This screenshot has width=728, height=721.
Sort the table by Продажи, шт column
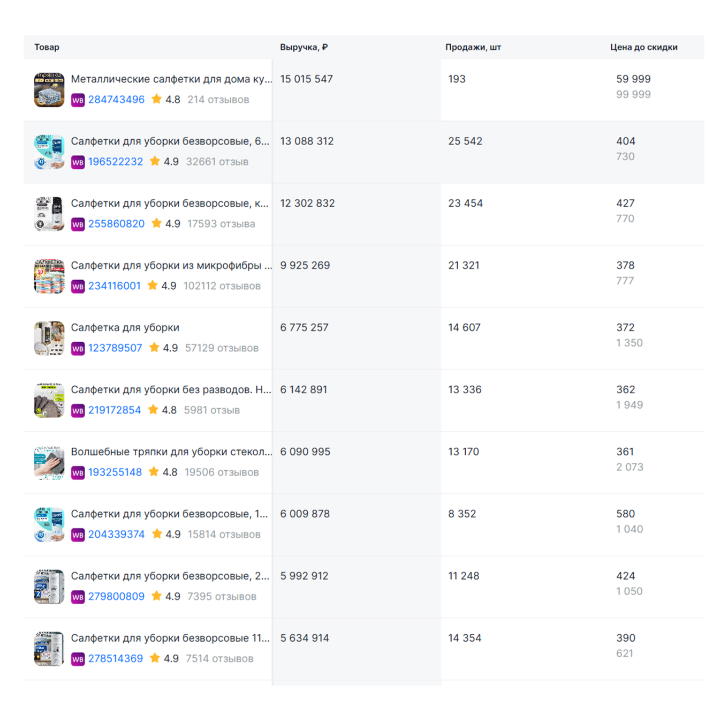point(473,47)
